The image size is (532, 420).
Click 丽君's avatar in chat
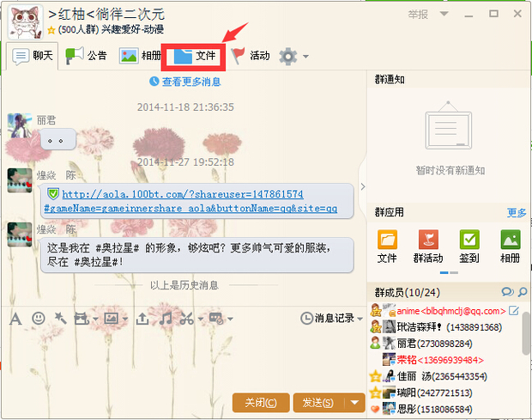pos(20,125)
